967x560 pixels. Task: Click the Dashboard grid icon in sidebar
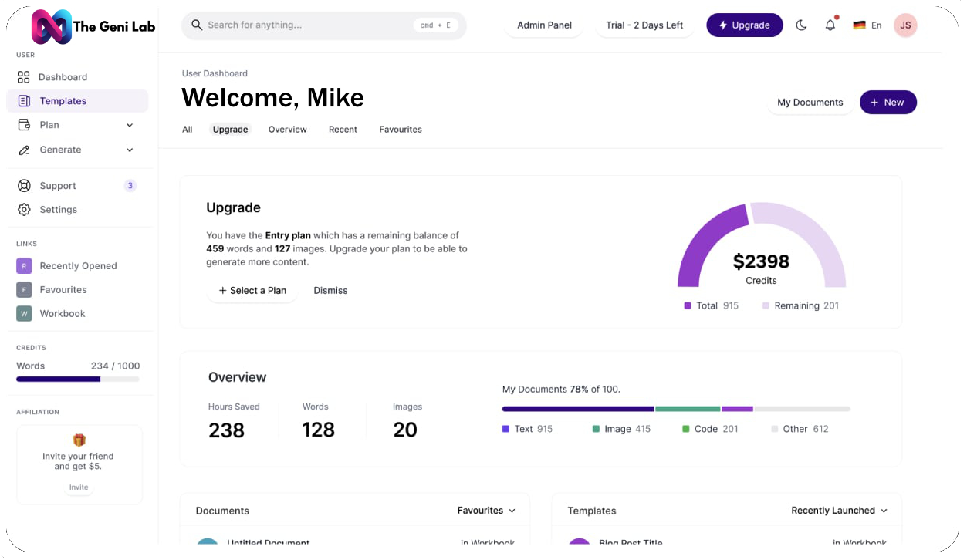pyautogui.click(x=24, y=77)
